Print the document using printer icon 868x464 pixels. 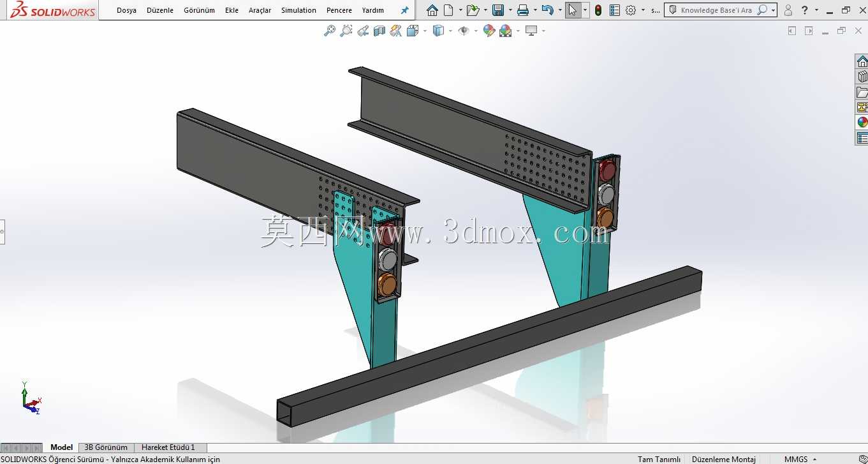523,10
